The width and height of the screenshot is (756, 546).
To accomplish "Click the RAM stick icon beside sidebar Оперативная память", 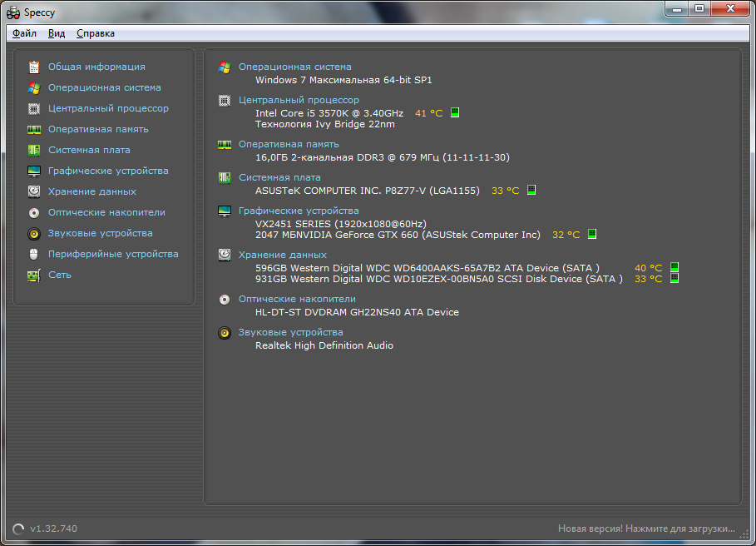I will pos(34,129).
